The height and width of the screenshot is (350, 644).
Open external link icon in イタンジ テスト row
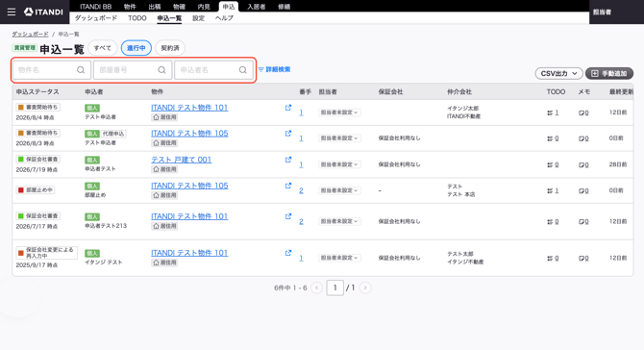click(x=288, y=253)
